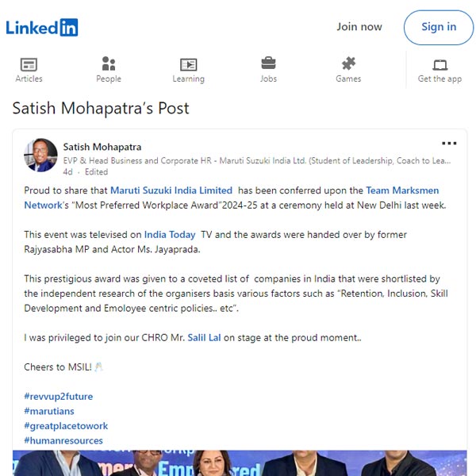Image resolution: width=476 pixels, height=476 pixels.
Task: Click the Sign in button
Action: [x=439, y=27]
